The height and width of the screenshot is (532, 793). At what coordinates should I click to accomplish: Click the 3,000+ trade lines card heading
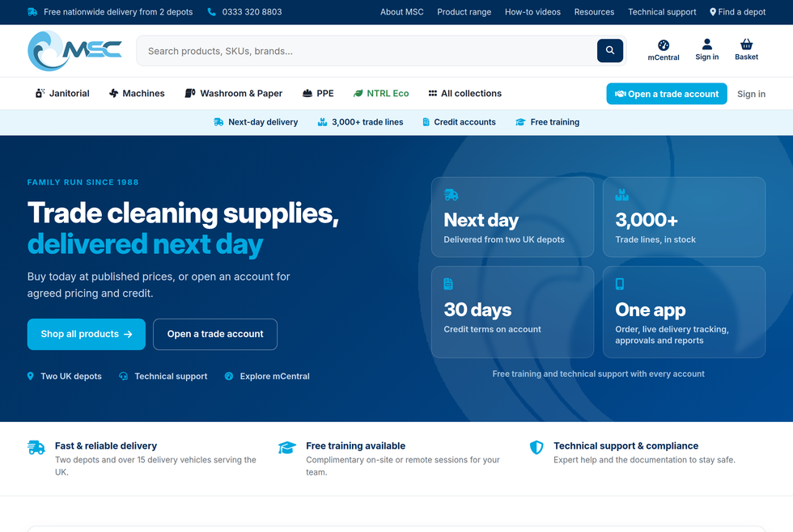(x=647, y=220)
